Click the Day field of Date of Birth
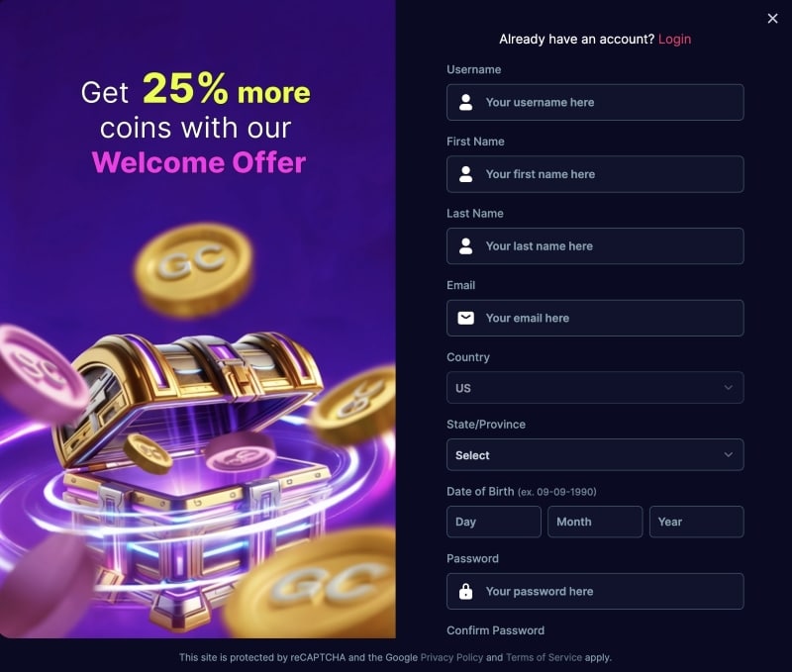Screen dimensions: 792x672 click(x=494, y=522)
